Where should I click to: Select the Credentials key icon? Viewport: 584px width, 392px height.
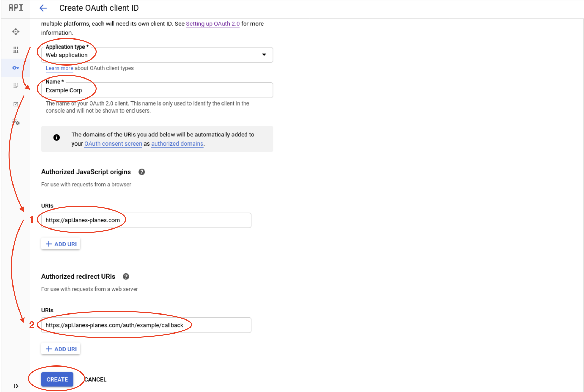(16, 68)
